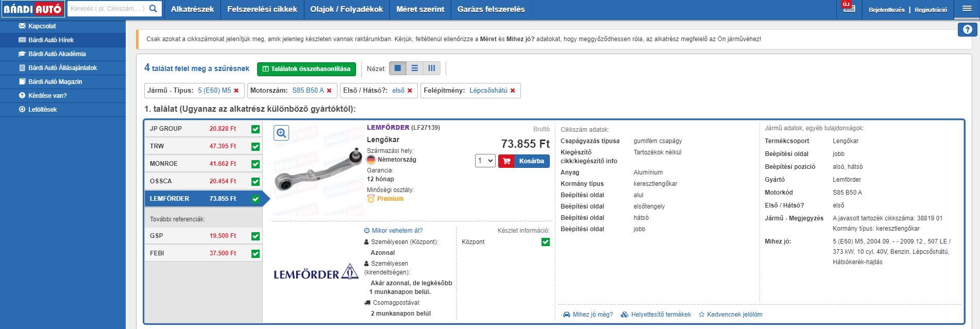
Task: Open the Mihez jó még? link
Action: click(588, 315)
